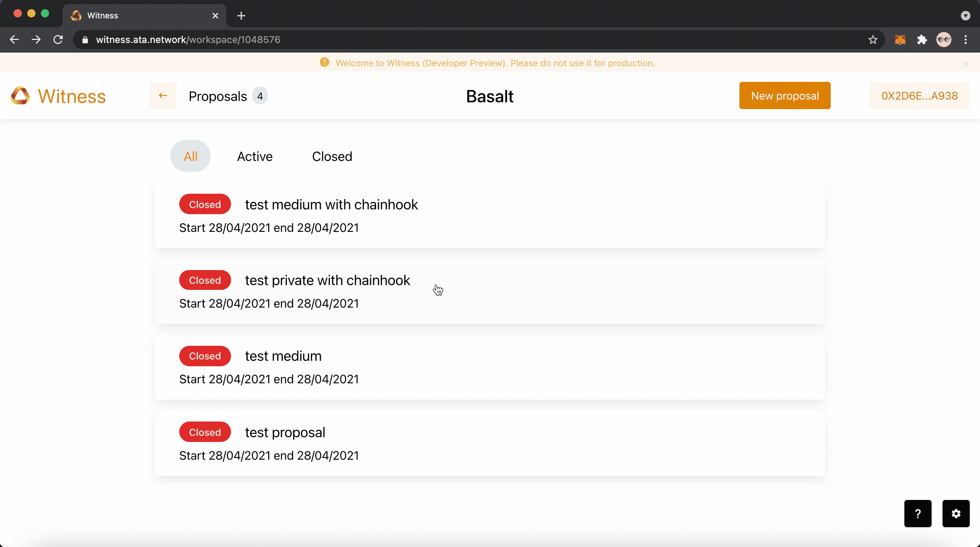The height and width of the screenshot is (547, 980).
Task: Click the lock icon in address bar
Action: click(x=85, y=40)
